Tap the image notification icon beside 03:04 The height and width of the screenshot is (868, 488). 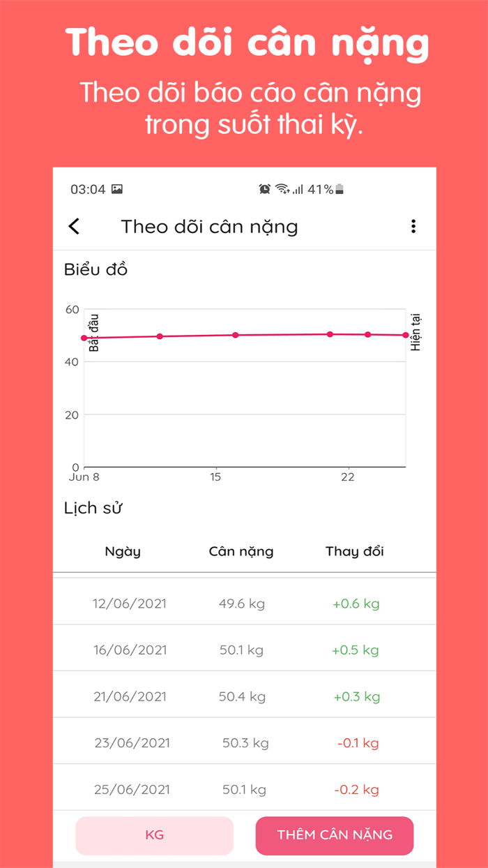pyautogui.click(x=117, y=188)
